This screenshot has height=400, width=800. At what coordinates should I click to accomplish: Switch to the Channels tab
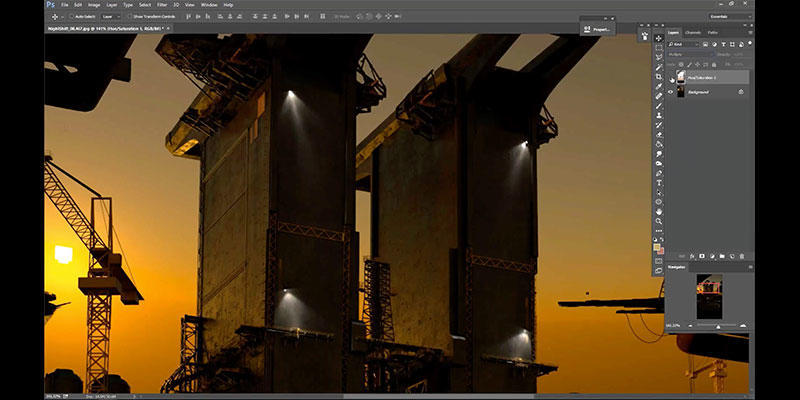[694, 33]
